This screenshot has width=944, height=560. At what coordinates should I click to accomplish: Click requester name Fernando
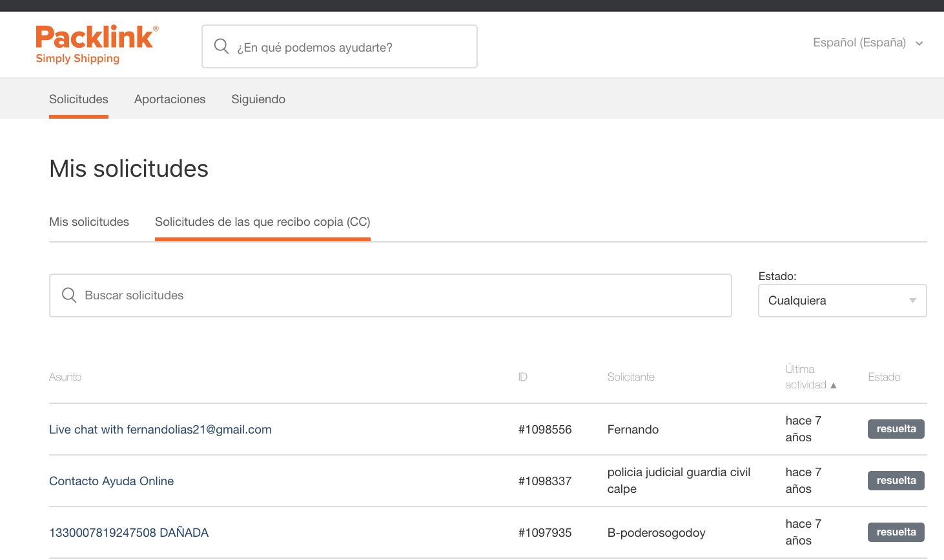tap(633, 430)
